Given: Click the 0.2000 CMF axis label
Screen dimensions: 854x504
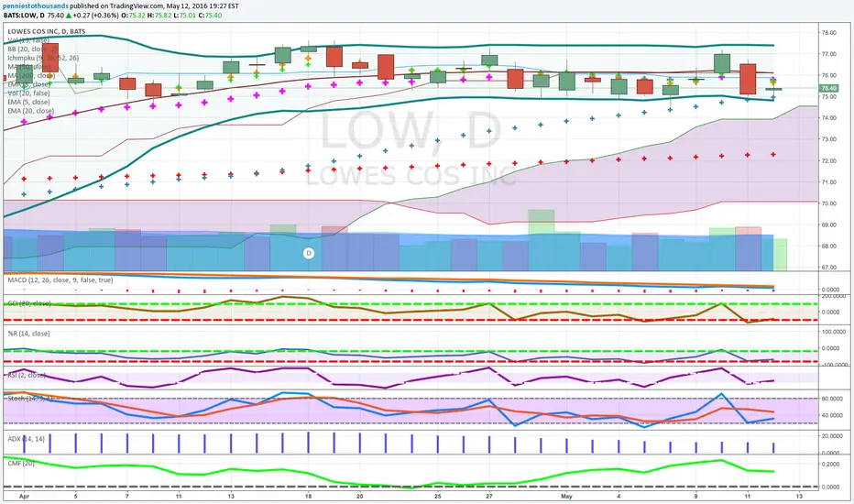Looking at the screenshot, I should pos(830,465).
